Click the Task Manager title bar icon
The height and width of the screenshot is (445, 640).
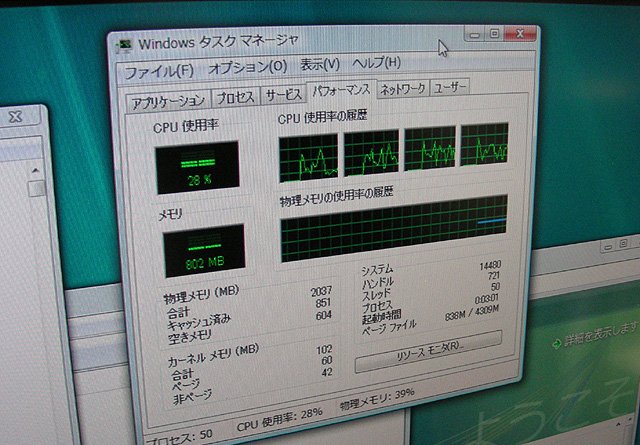click(x=124, y=45)
